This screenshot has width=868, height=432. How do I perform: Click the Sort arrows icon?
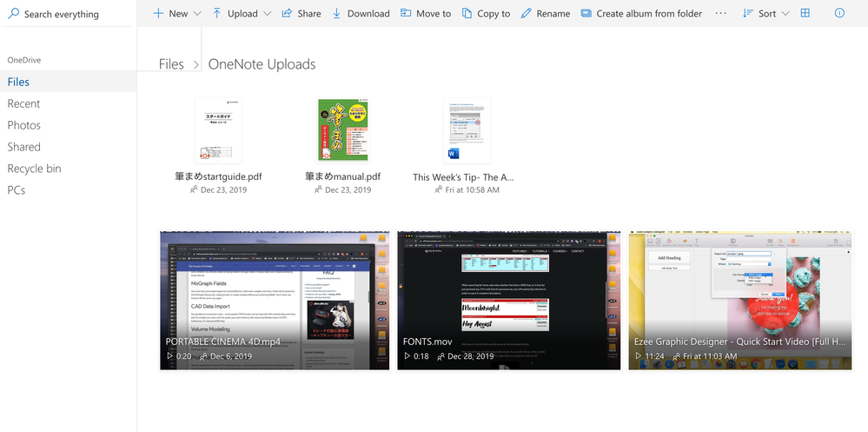tap(748, 13)
